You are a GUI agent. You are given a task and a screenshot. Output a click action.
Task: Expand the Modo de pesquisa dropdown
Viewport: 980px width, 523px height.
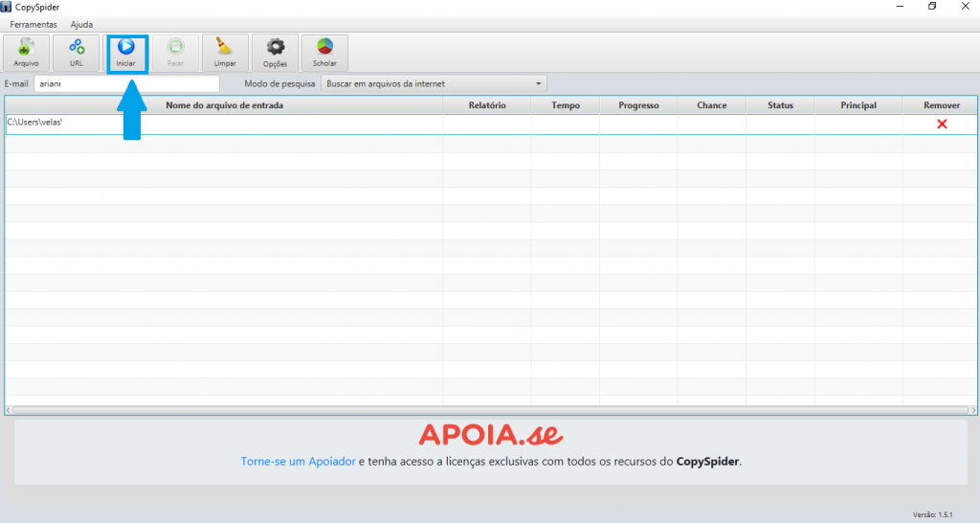(434, 84)
